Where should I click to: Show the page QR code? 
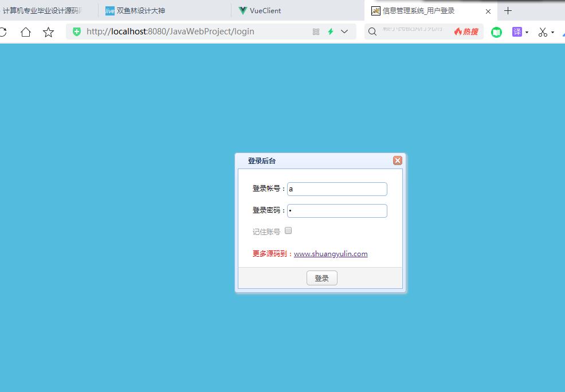pos(316,32)
